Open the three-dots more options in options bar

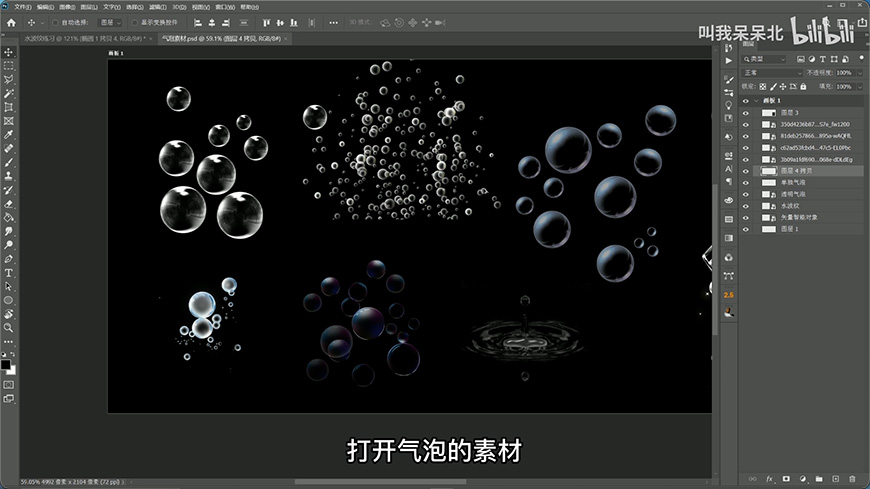[x=333, y=23]
